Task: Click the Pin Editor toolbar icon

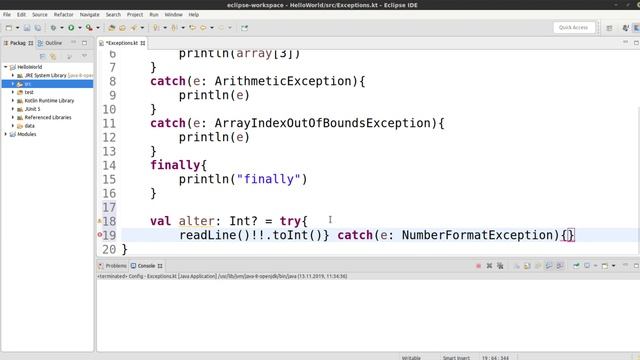Action: click(244, 28)
